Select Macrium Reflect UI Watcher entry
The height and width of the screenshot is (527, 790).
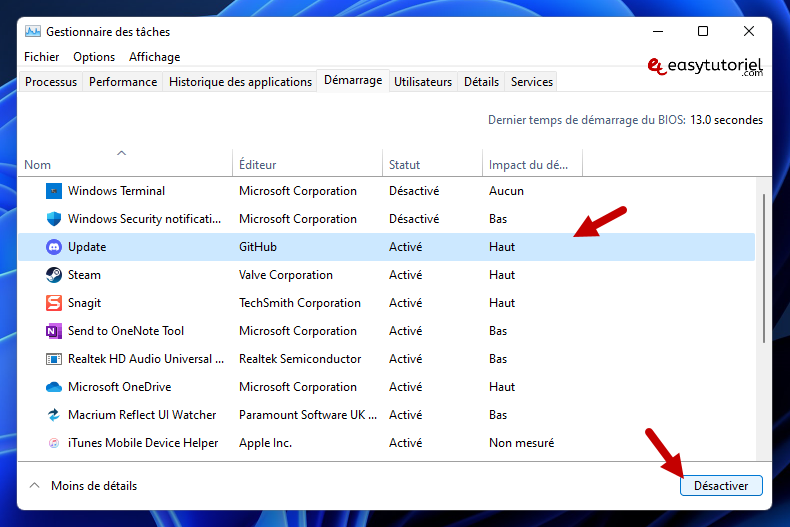click(x=142, y=415)
